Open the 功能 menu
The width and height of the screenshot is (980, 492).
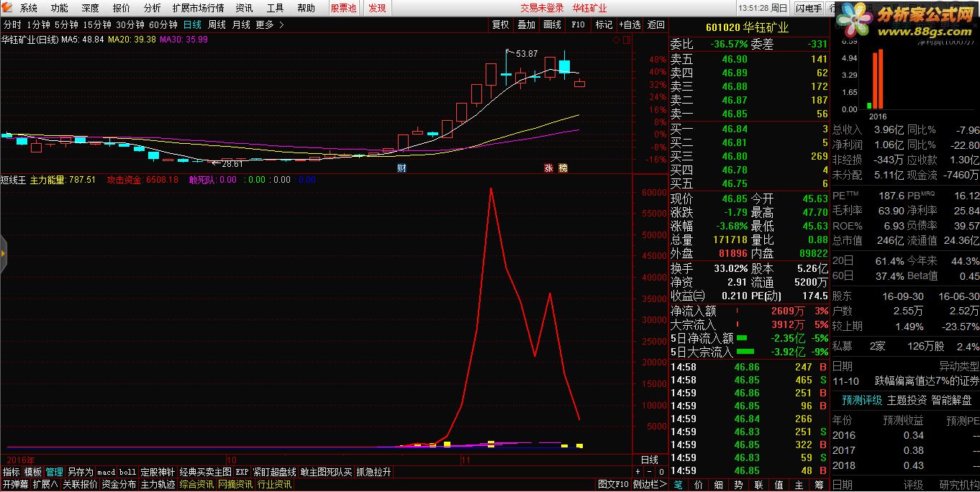coord(60,8)
